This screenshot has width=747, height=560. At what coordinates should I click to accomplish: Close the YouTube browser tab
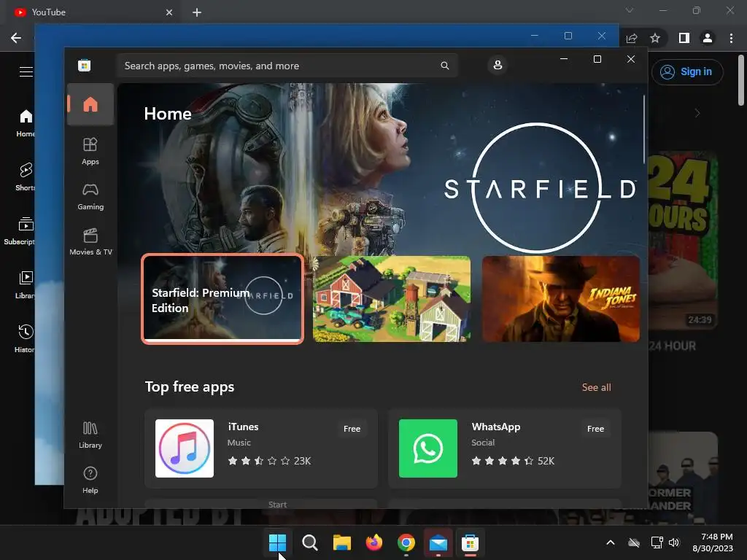pos(169,12)
